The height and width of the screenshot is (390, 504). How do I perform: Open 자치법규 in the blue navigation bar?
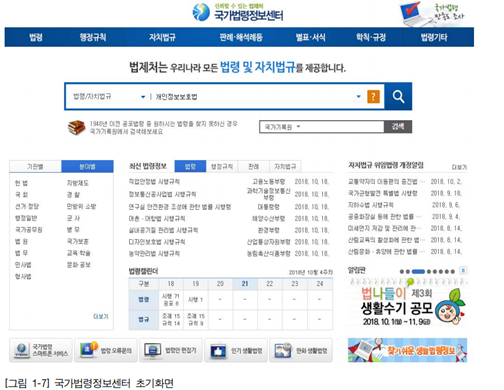click(x=162, y=37)
